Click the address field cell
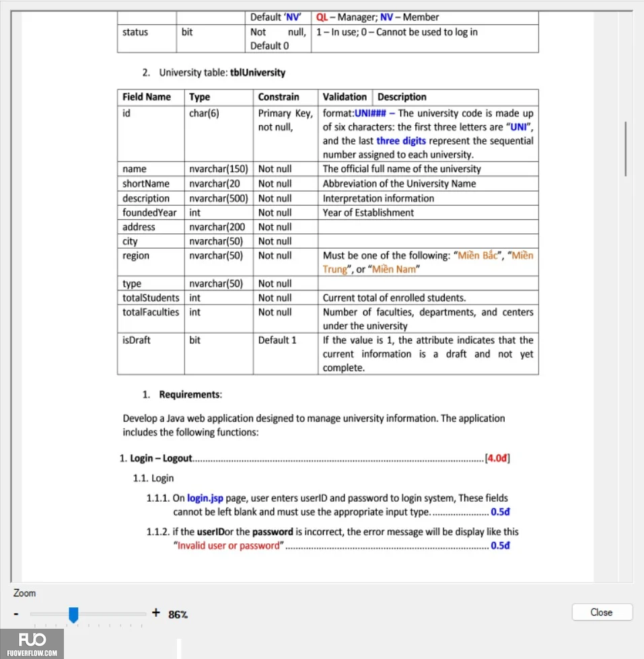The width and height of the screenshot is (644, 659). pos(151,227)
